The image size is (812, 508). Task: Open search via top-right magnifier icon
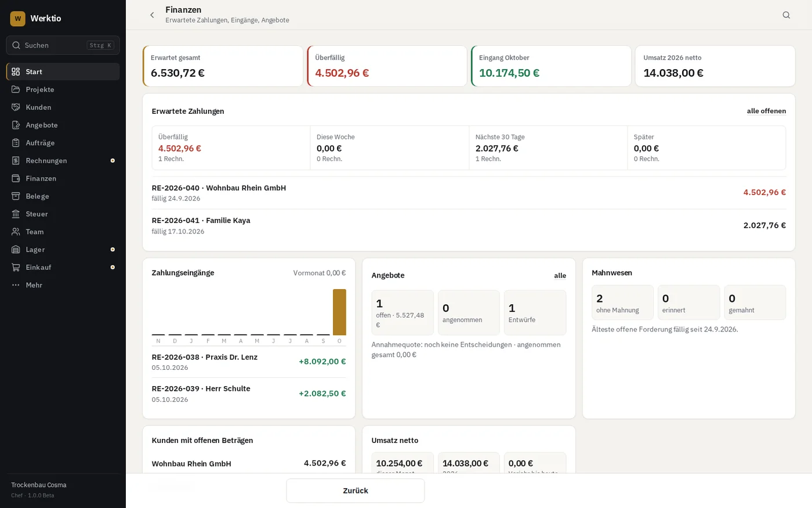click(786, 15)
